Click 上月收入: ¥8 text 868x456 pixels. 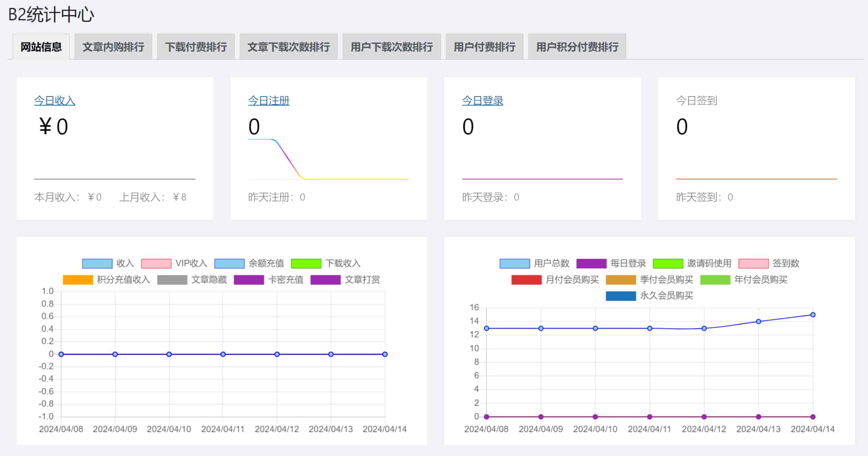[153, 197]
